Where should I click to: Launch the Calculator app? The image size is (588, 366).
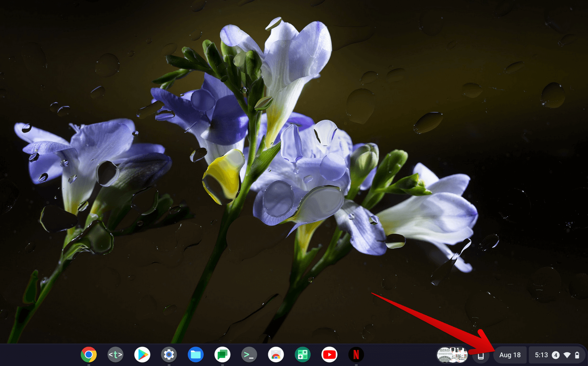[x=303, y=355]
